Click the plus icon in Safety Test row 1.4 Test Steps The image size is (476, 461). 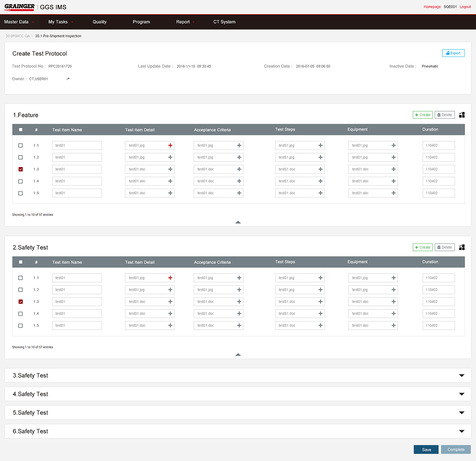click(321, 314)
